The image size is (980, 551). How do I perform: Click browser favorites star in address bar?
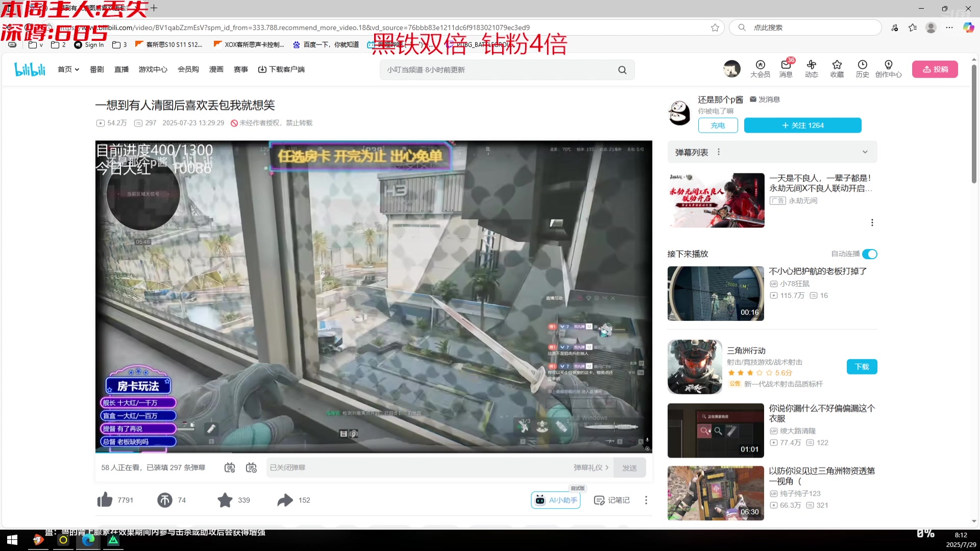pyautogui.click(x=715, y=28)
